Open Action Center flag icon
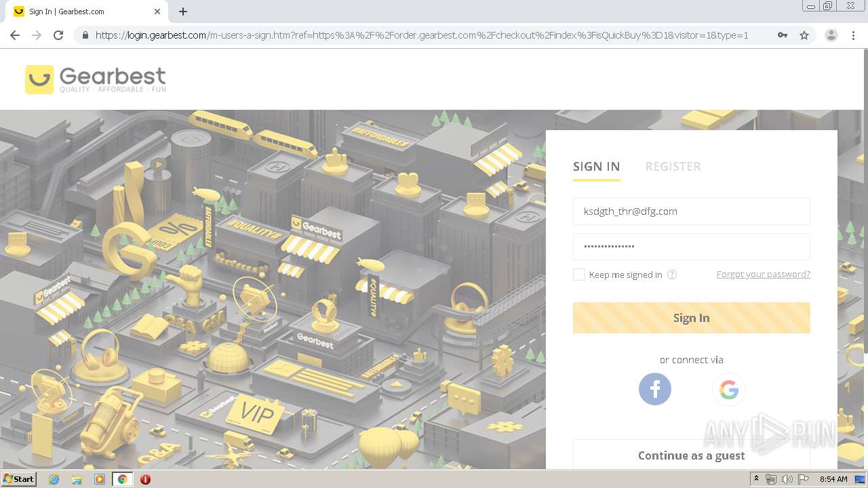The width and height of the screenshot is (868, 488). pos(804,479)
